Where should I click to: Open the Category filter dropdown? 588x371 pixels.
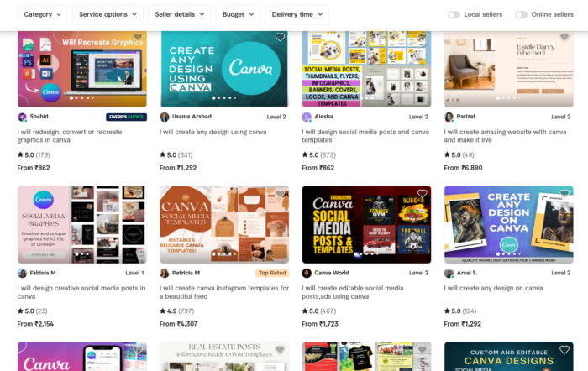42,14
